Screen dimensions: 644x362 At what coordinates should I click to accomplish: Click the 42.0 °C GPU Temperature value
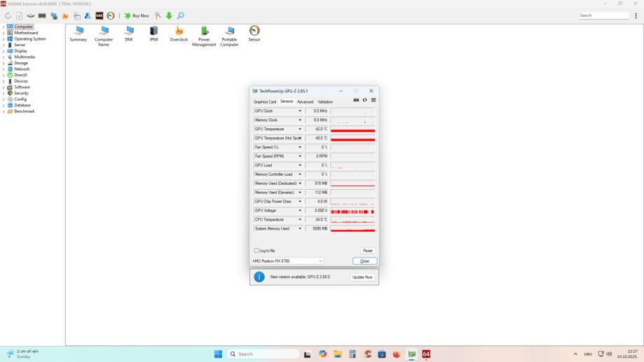(x=317, y=129)
